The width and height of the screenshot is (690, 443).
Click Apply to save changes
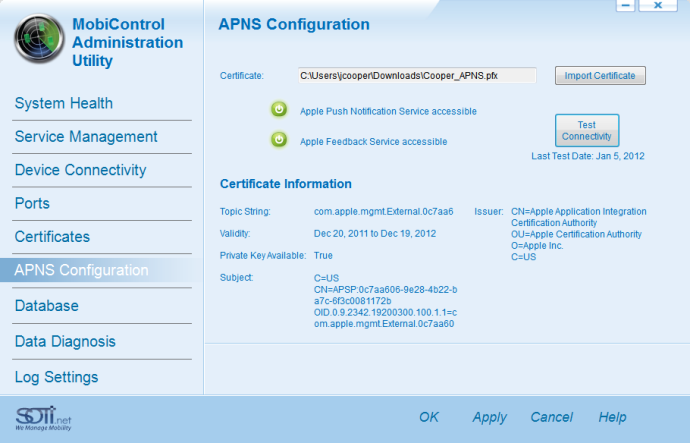point(489,417)
